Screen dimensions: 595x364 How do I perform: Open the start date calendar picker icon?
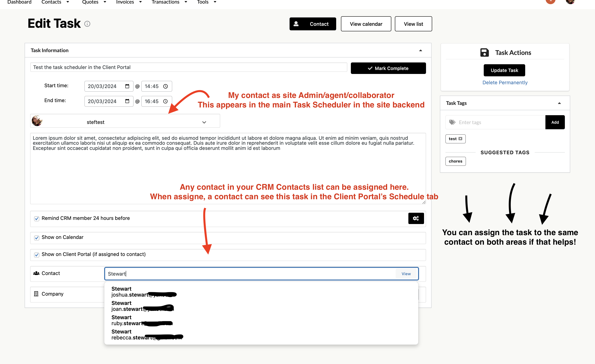[127, 86]
